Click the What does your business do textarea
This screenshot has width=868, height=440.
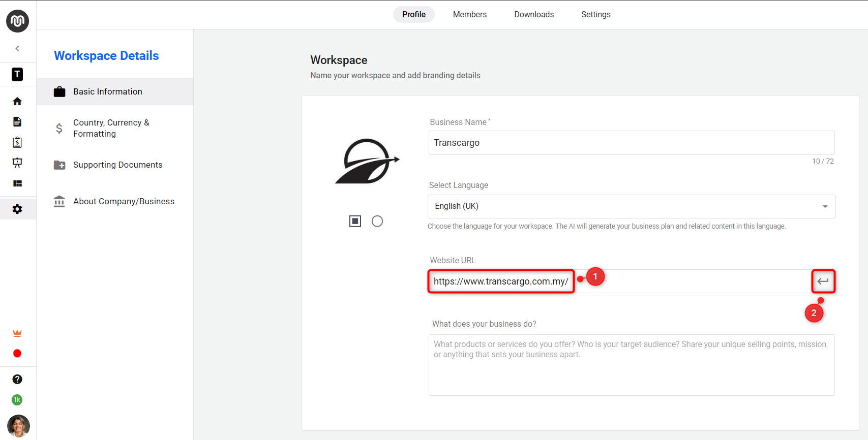(x=632, y=365)
